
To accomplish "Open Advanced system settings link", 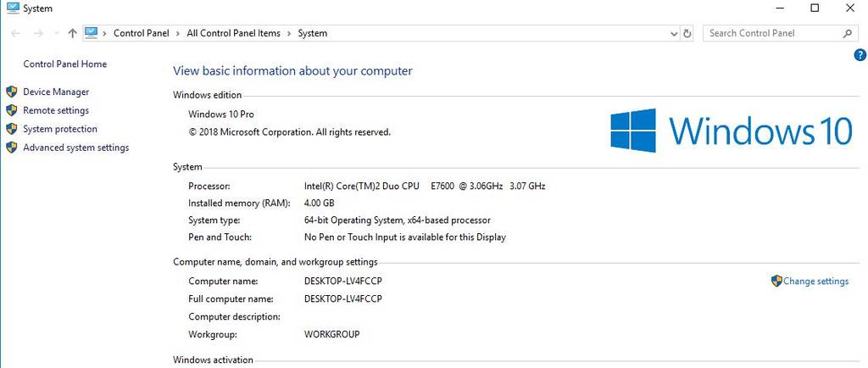I will click(x=75, y=148).
